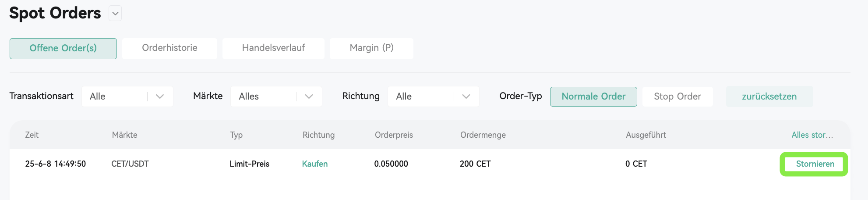868x200 pixels.
Task: Click the Märkte dropdown arrow icon
Action: click(x=309, y=96)
